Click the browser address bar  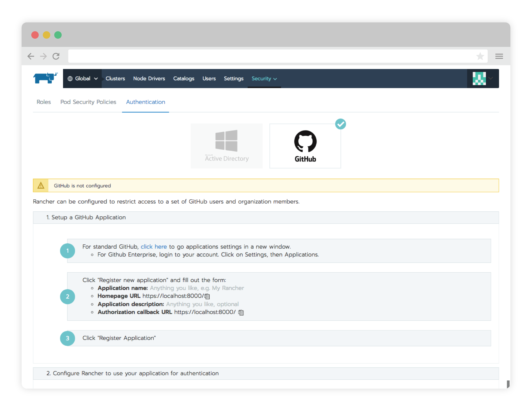tap(278, 56)
